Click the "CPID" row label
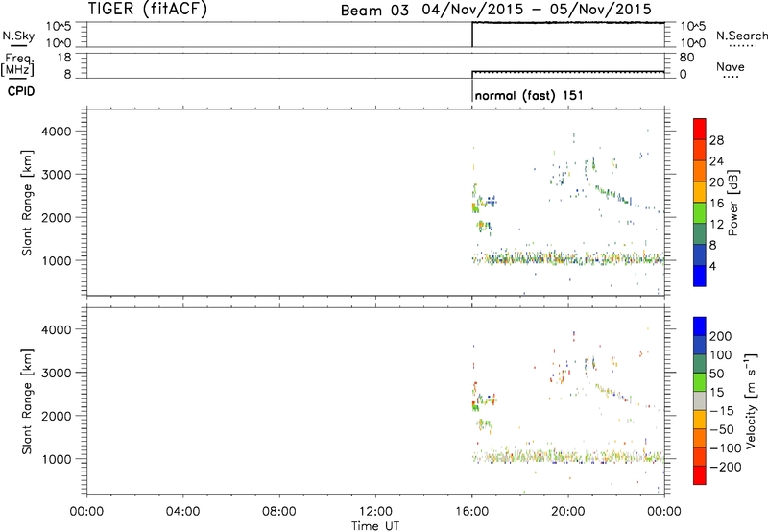Viewport: 768px width, 532px height. pyautogui.click(x=21, y=91)
